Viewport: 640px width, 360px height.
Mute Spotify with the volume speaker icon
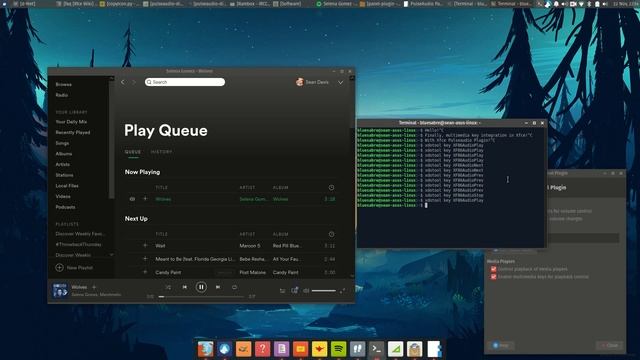[306, 291]
